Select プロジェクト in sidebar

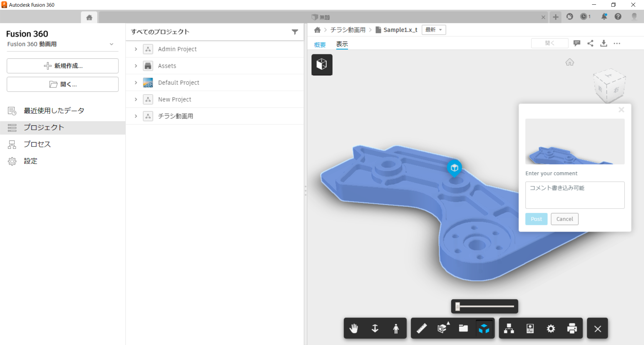click(63, 127)
